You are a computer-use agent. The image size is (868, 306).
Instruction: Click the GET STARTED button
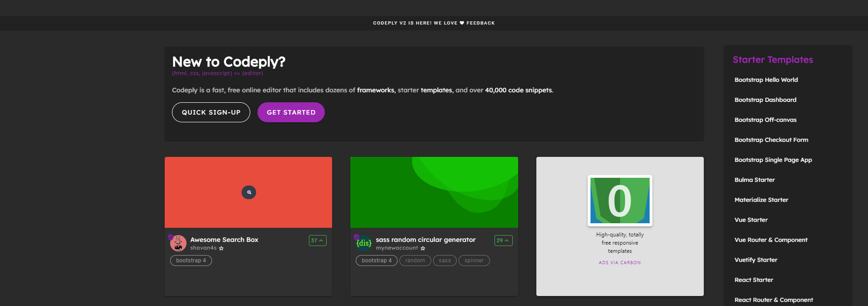click(291, 112)
